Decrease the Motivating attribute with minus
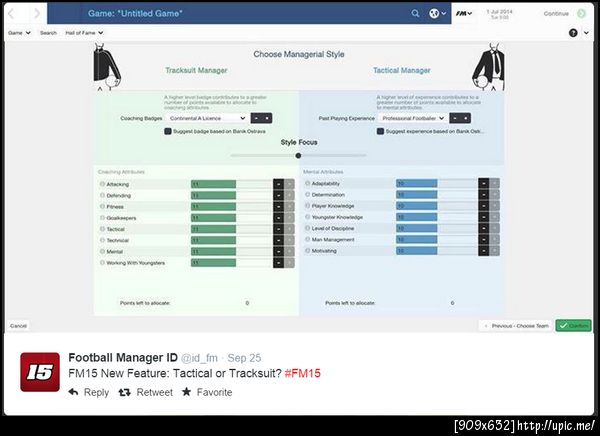This screenshot has height=436, width=600. (x=484, y=251)
